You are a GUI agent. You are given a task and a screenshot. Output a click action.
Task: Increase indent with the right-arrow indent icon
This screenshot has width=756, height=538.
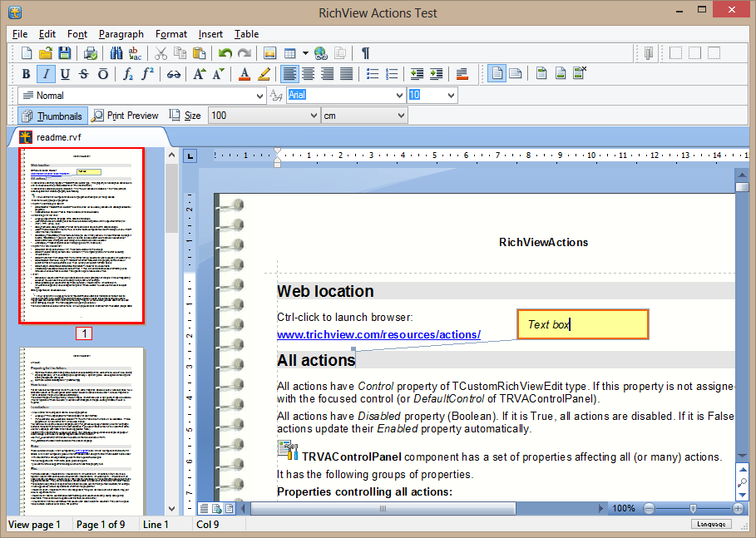click(436, 74)
